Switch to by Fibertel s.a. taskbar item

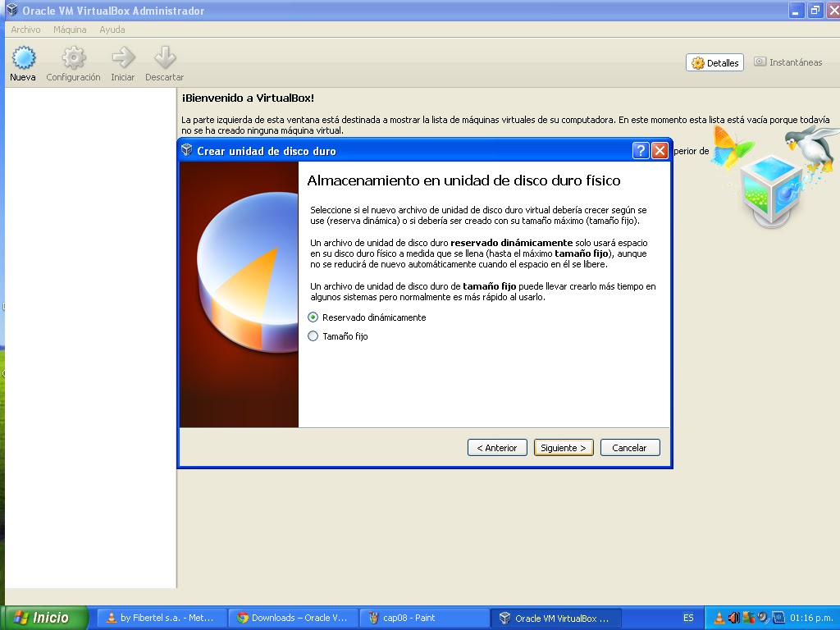161,618
